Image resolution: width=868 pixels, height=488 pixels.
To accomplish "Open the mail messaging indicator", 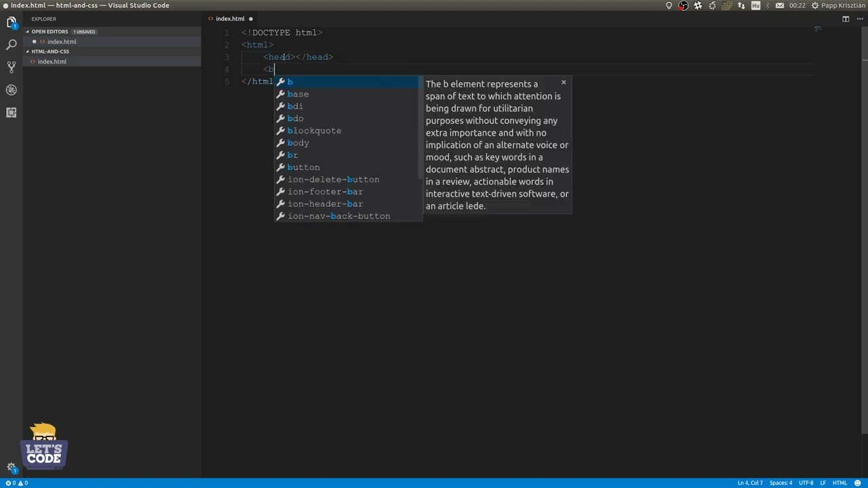I will 780,5.
